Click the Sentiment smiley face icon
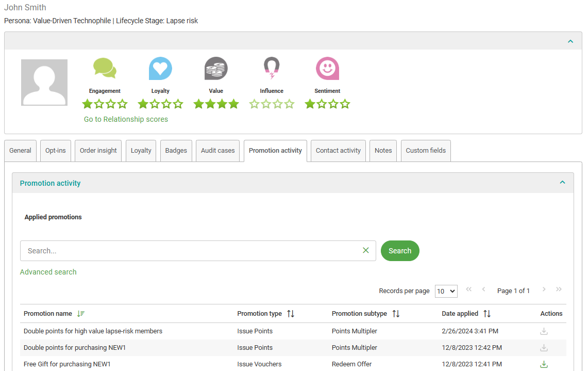The width and height of the screenshot is (588, 371). click(x=327, y=69)
